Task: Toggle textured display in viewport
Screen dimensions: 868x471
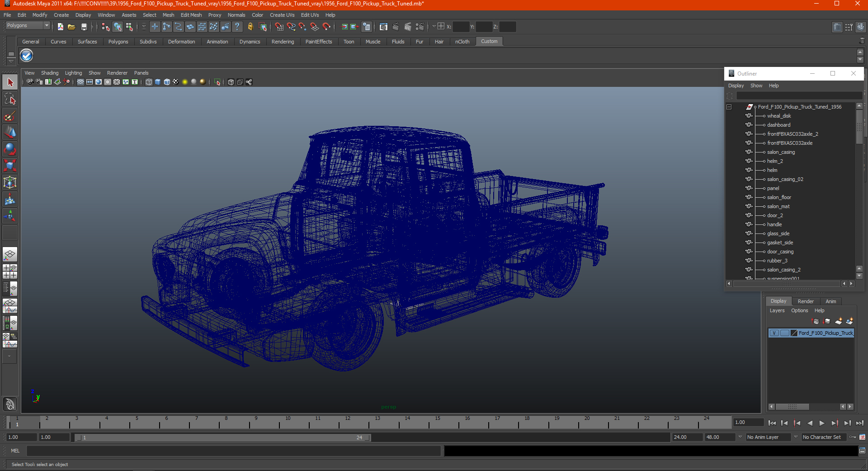Action: pyautogui.click(x=175, y=82)
